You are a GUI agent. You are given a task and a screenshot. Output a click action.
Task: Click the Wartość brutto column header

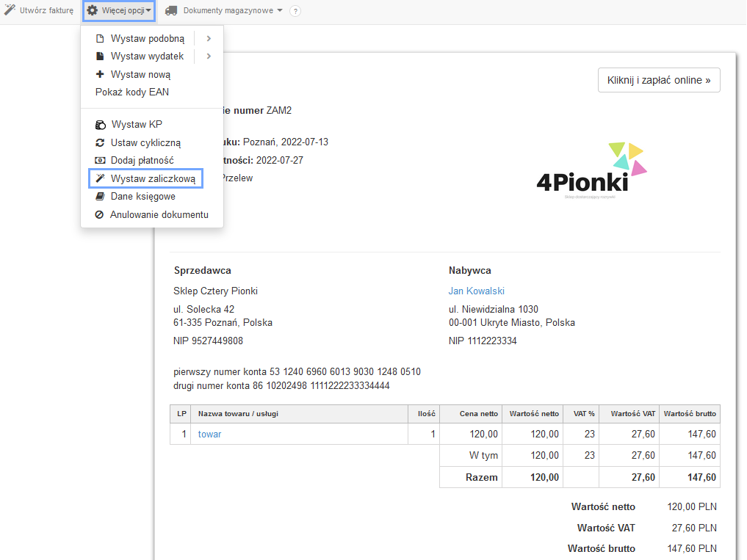pos(690,414)
